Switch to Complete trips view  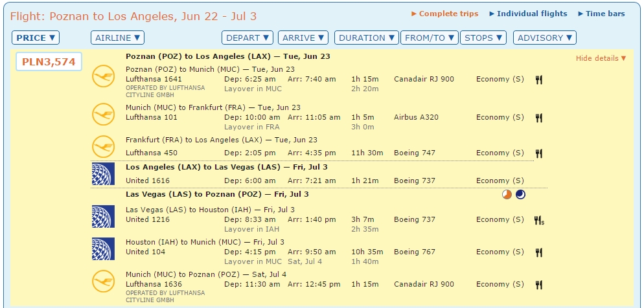pyautogui.click(x=445, y=14)
